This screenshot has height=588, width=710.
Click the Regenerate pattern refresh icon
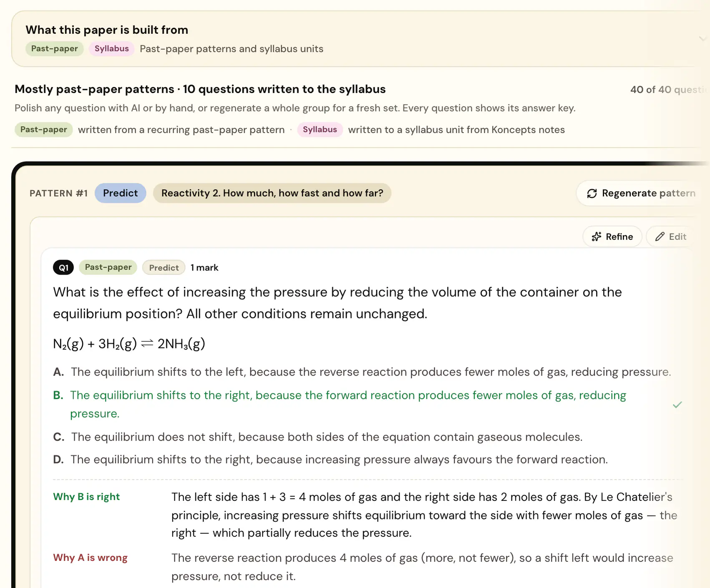pos(592,194)
